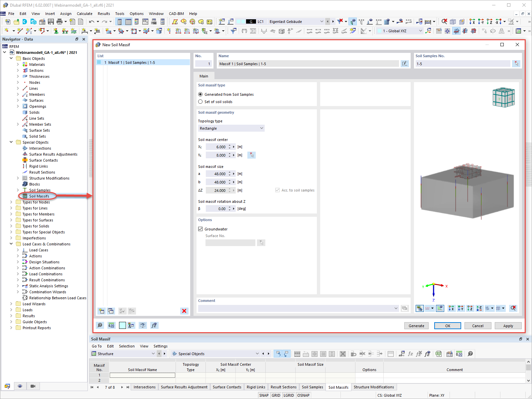Switch to the Soil Samples table tab

[312, 387]
